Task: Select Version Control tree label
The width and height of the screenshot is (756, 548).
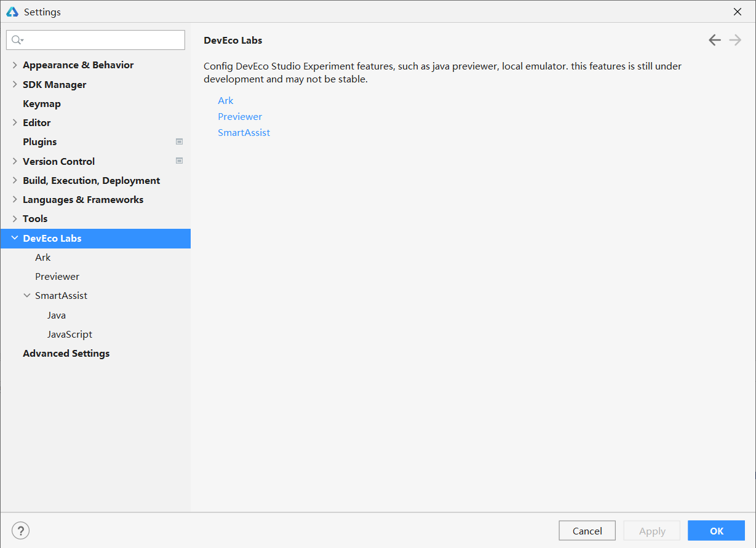Action: (x=58, y=162)
